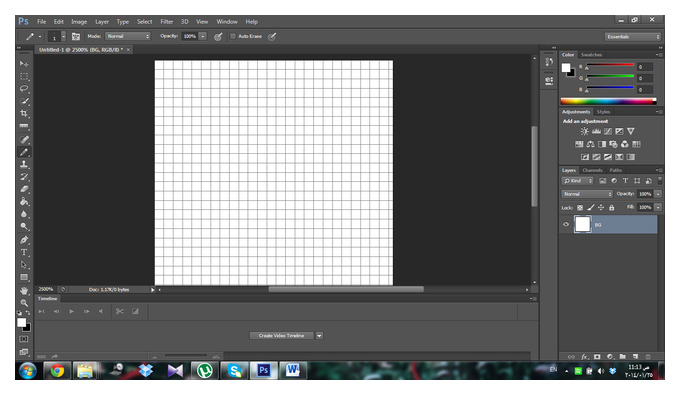Click the Create Video Timeline button

(281, 336)
